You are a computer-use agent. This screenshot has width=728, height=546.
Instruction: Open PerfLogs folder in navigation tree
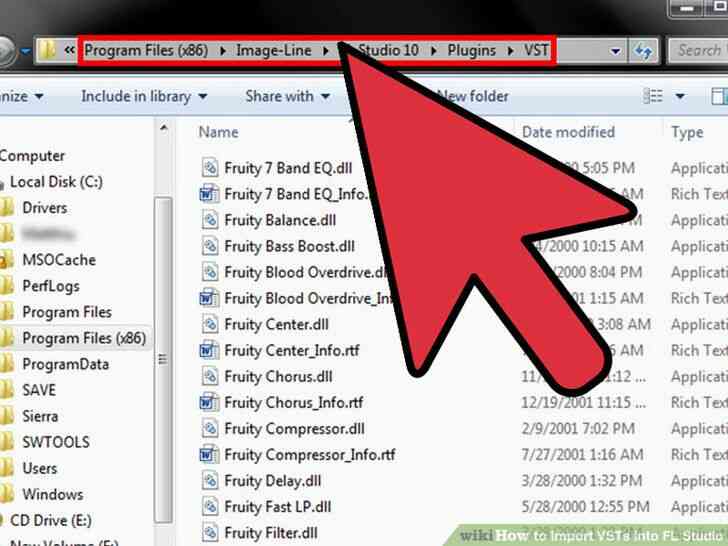coord(51,286)
